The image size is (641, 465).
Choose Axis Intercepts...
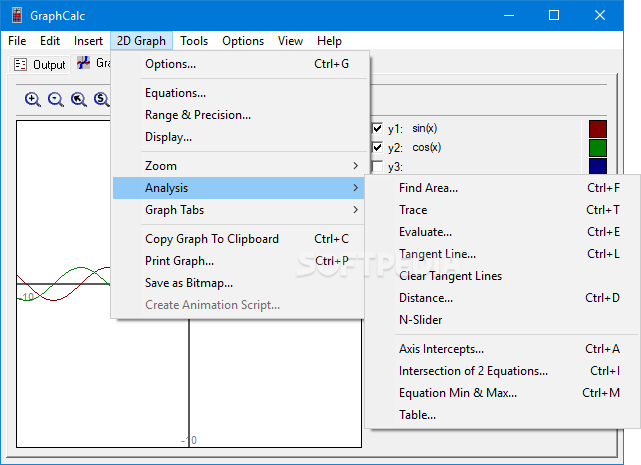(502, 349)
